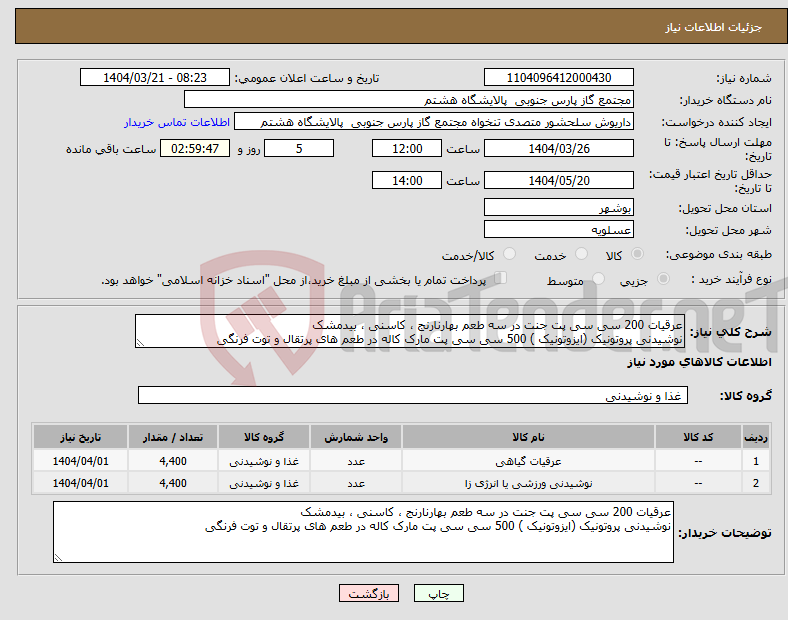Viewport: 788px width, 620px height.
Task: Click the date 1404/04/01 in row 2
Action: [x=80, y=483]
